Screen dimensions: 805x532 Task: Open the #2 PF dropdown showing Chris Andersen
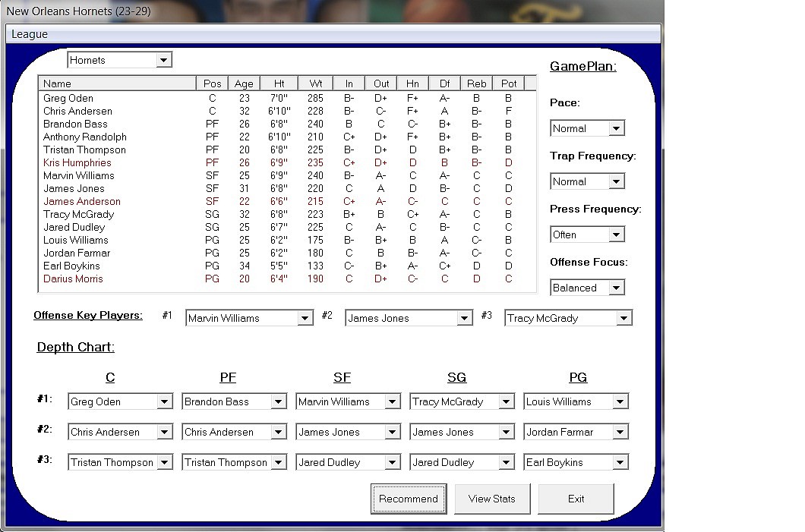(x=234, y=432)
